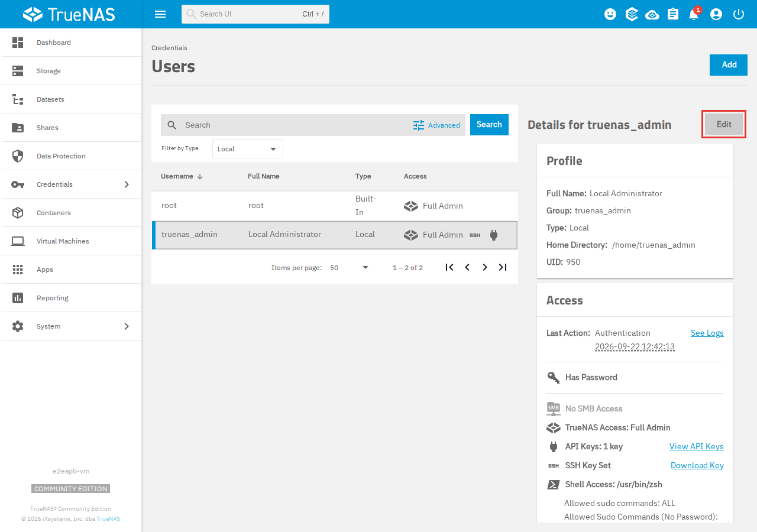Screen dimensions: 757x532
Task: Open Dashboard in sidebar
Action: (71, 43)
